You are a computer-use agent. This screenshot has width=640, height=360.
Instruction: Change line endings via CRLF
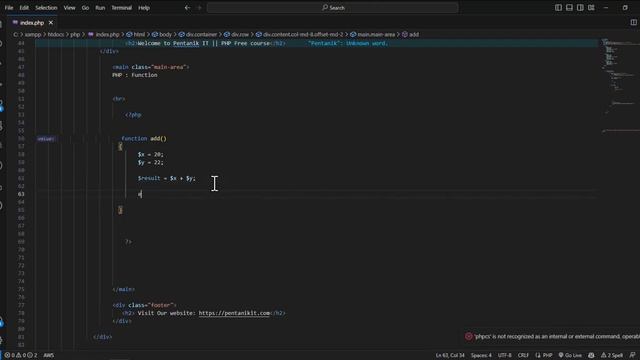(523, 355)
